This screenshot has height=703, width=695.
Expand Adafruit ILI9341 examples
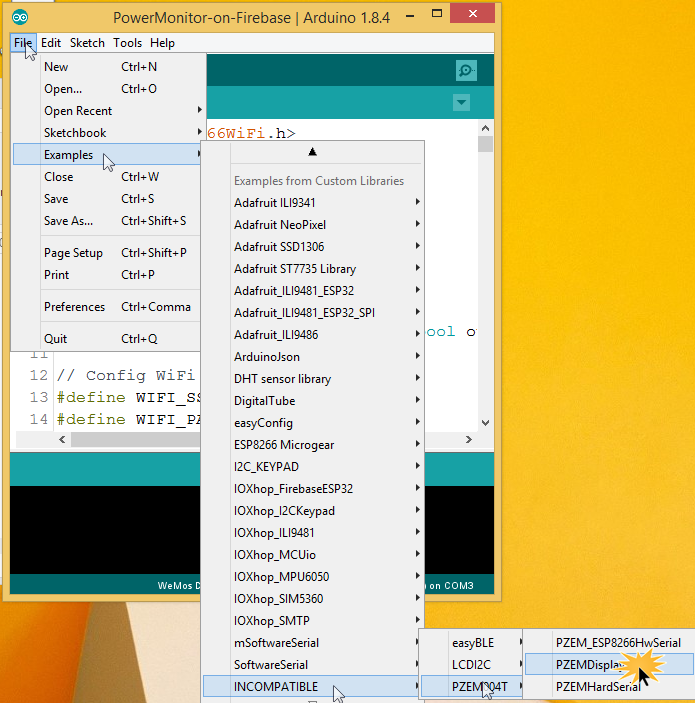tap(313, 203)
